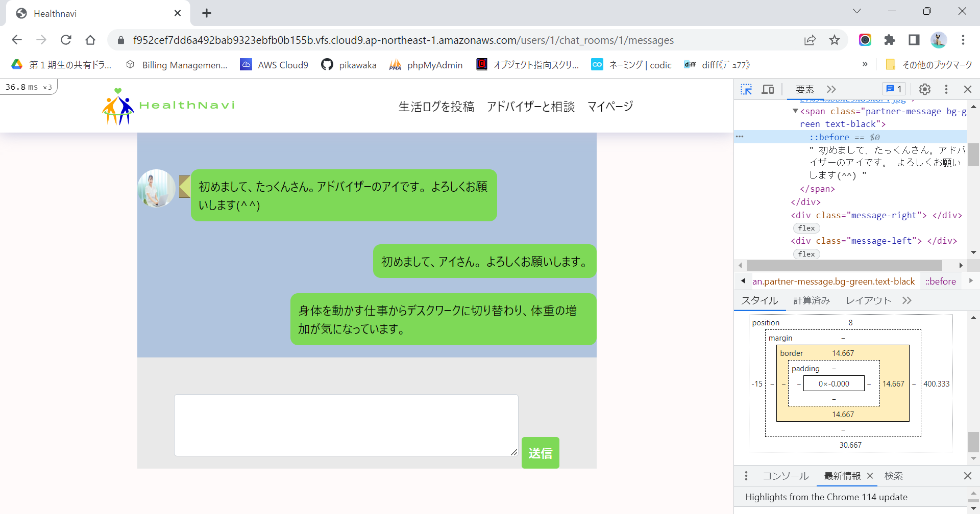This screenshot has height=514, width=980.
Task: Expand hidden style tabs with the chevron
Action: 907,300
